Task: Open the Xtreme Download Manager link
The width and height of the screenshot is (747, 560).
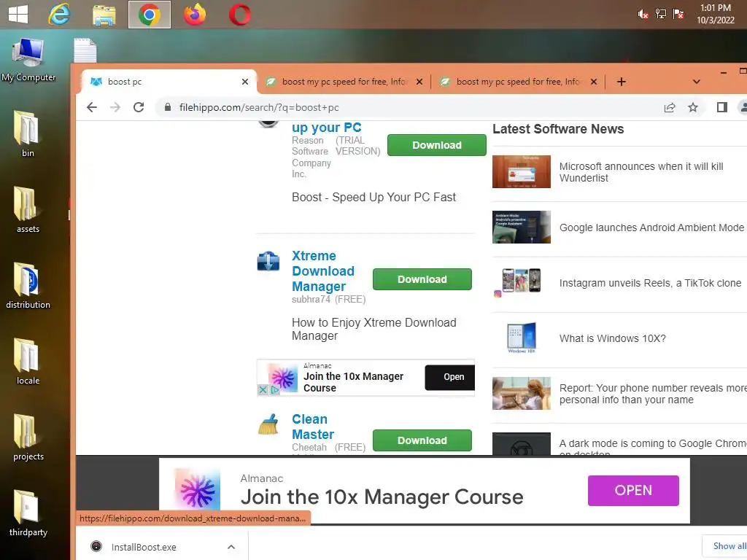Action: (x=323, y=271)
